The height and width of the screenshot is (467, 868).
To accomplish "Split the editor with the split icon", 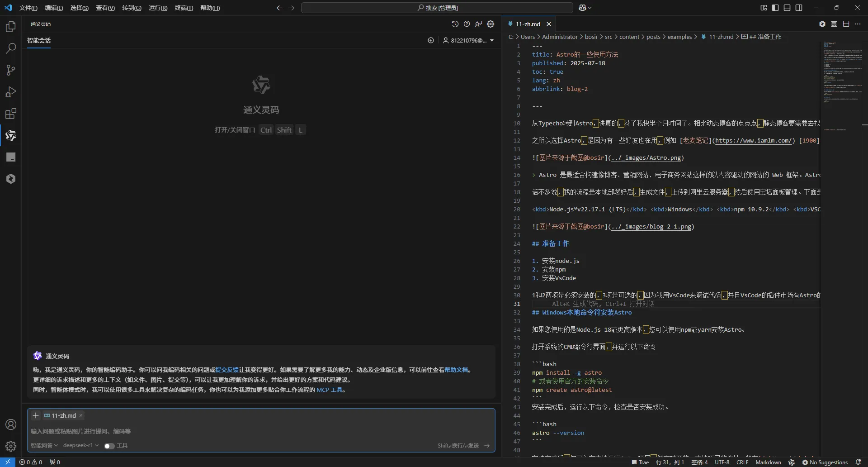I will pyautogui.click(x=846, y=24).
